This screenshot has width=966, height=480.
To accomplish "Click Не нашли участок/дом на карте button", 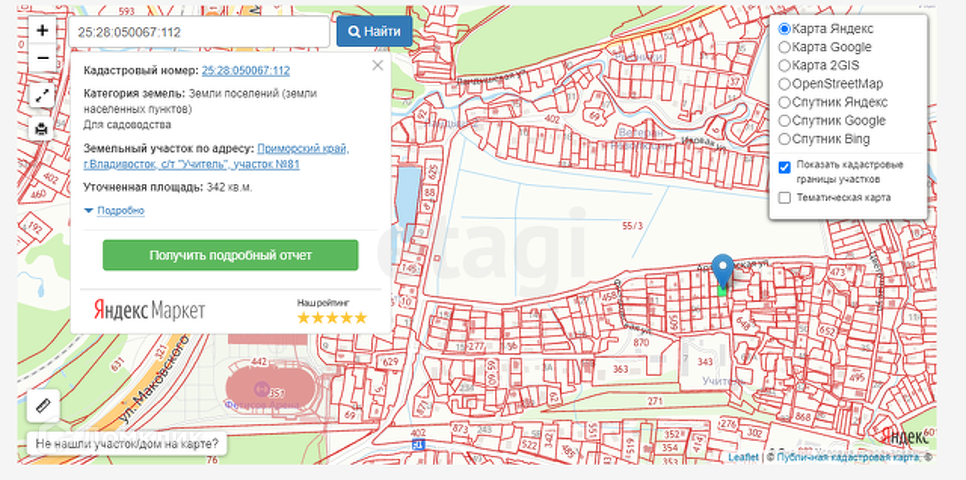I will [x=127, y=444].
